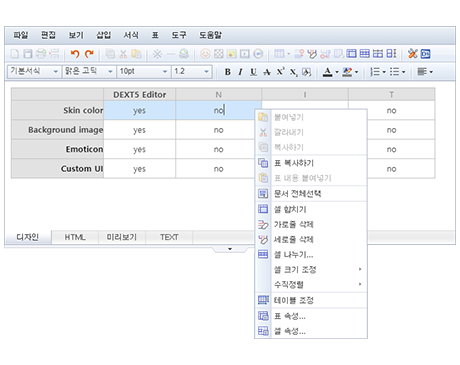This screenshot has height=365, width=460.
Task: Click the 'Background image' row header cell
Action: click(x=57, y=130)
